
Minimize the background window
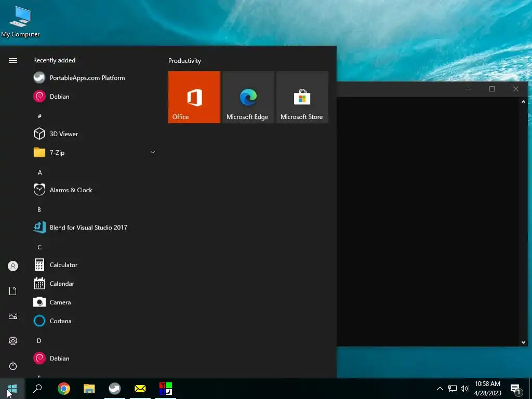point(469,89)
